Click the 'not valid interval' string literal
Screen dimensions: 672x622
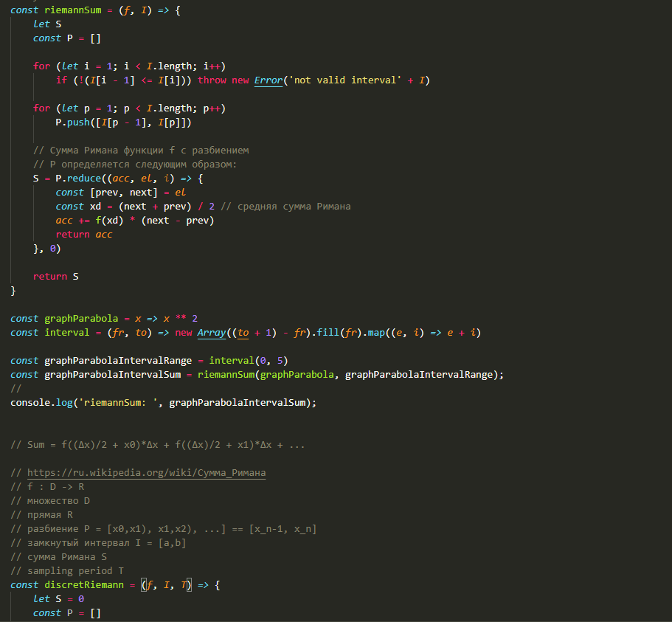(x=345, y=80)
